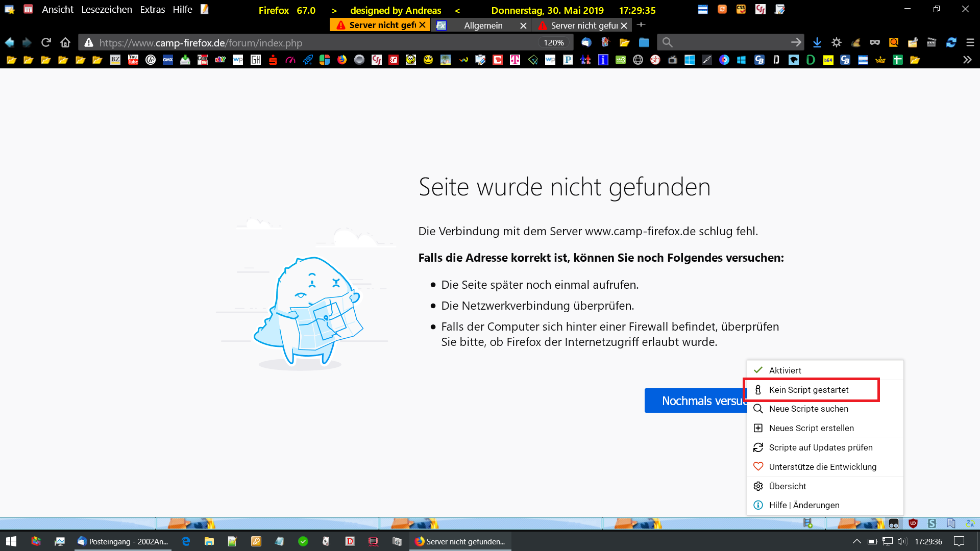The image size is (980, 551).
Task: Click the 120% zoom level indicator
Action: pos(553,42)
